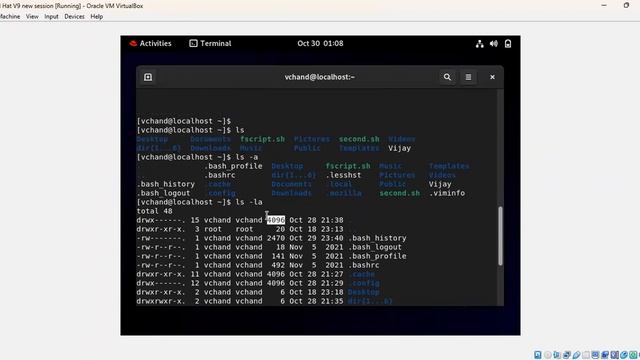Click the volume speaker icon in top bar
This screenshot has width=640, height=360.
click(x=493, y=44)
